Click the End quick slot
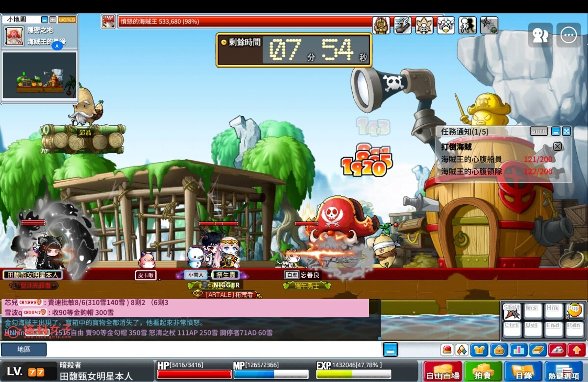Image resolution: width=588 pixels, height=382 pixels. [x=553, y=329]
